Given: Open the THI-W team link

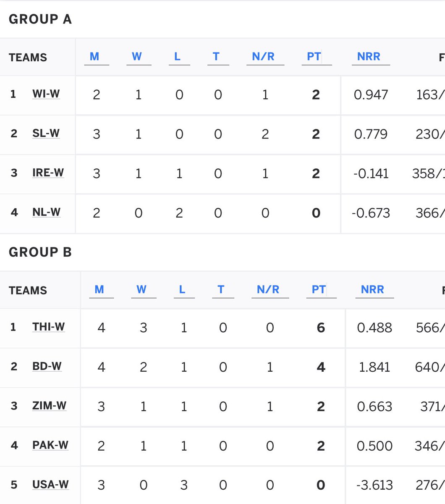Looking at the screenshot, I should click(x=49, y=326).
